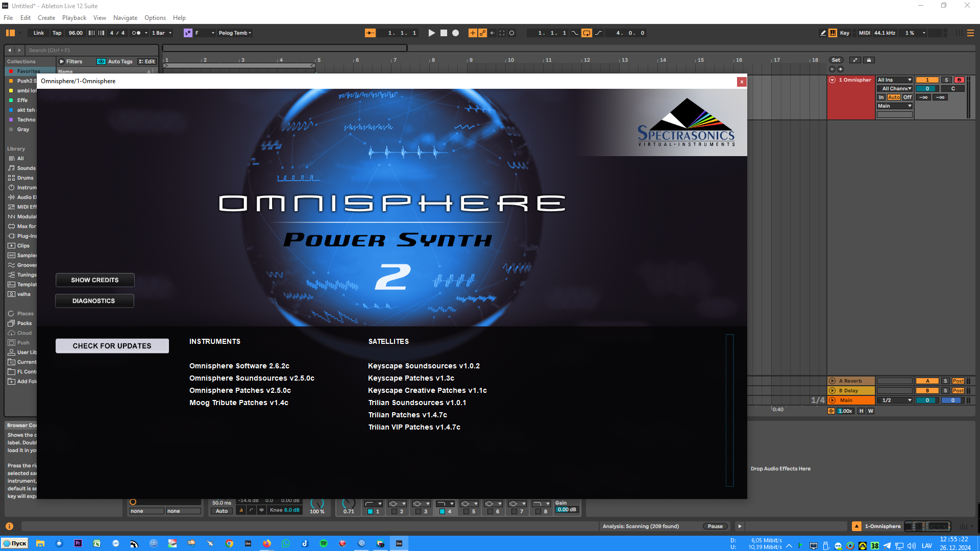Toggle the Follow playback icon

coord(370,33)
